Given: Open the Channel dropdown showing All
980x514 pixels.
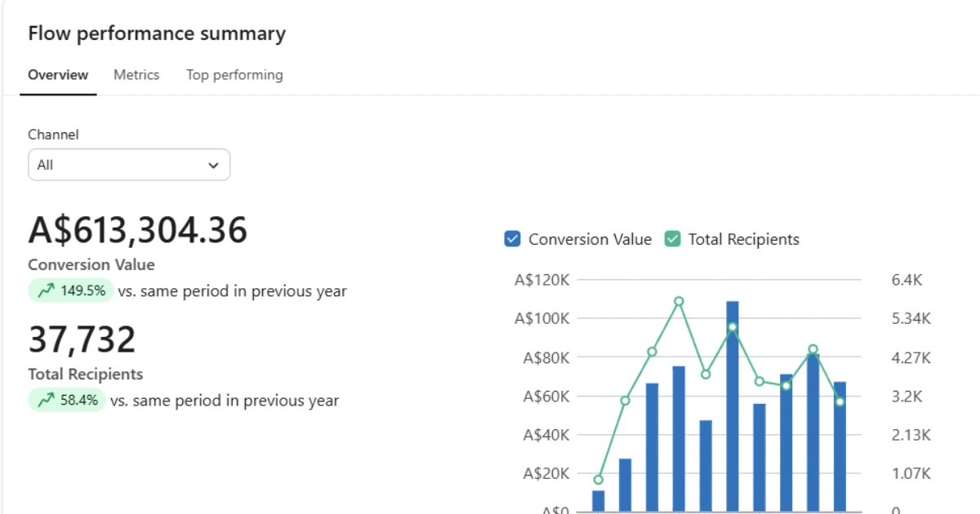Looking at the screenshot, I should (129, 165).
